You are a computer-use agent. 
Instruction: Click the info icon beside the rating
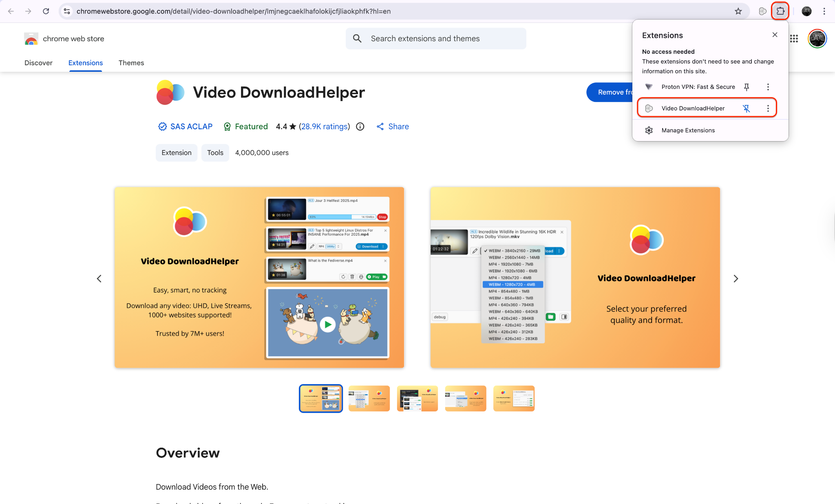360,126
